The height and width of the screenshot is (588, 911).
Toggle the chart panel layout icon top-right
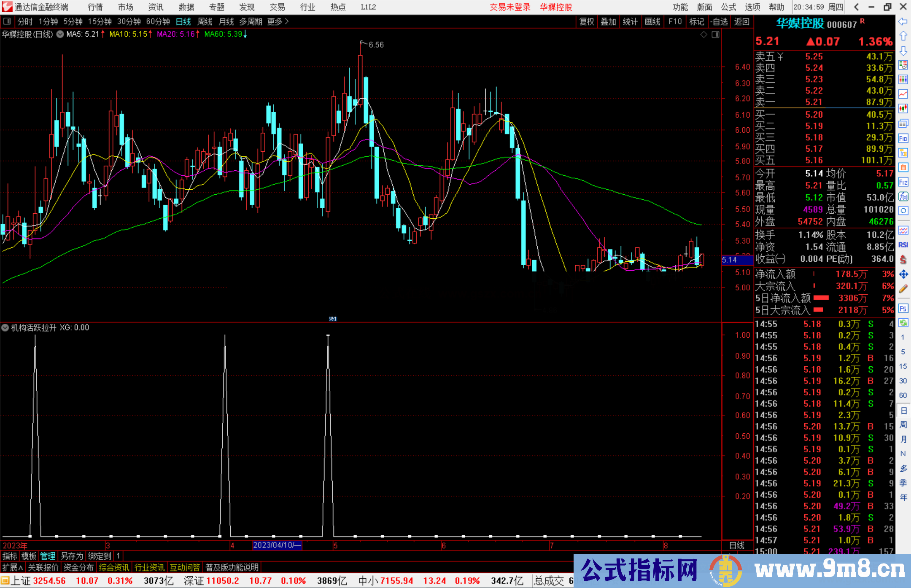(x=715, y=35)
